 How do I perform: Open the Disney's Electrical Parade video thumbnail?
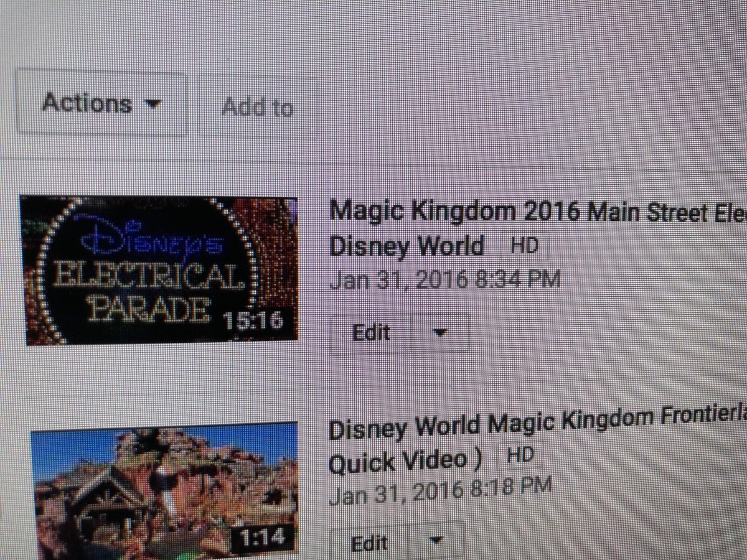point(159,269)
